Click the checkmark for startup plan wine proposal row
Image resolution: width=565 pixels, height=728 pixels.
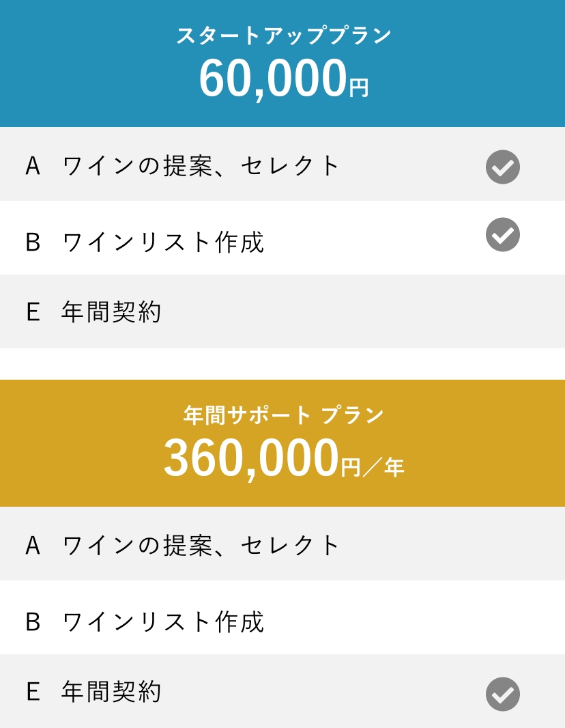point(502,167)
